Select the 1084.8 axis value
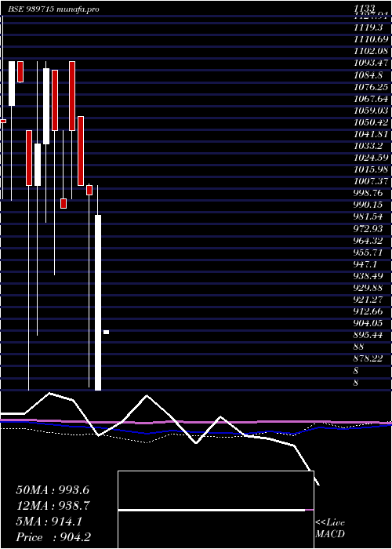This screenshot has height=549, width=392. (x=368, y=75)
